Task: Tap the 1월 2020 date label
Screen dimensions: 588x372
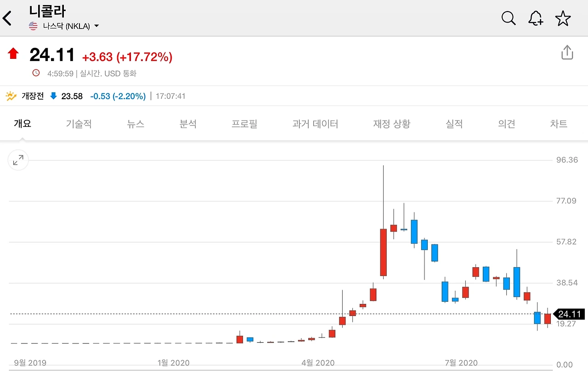Action: tap(173, 363)
